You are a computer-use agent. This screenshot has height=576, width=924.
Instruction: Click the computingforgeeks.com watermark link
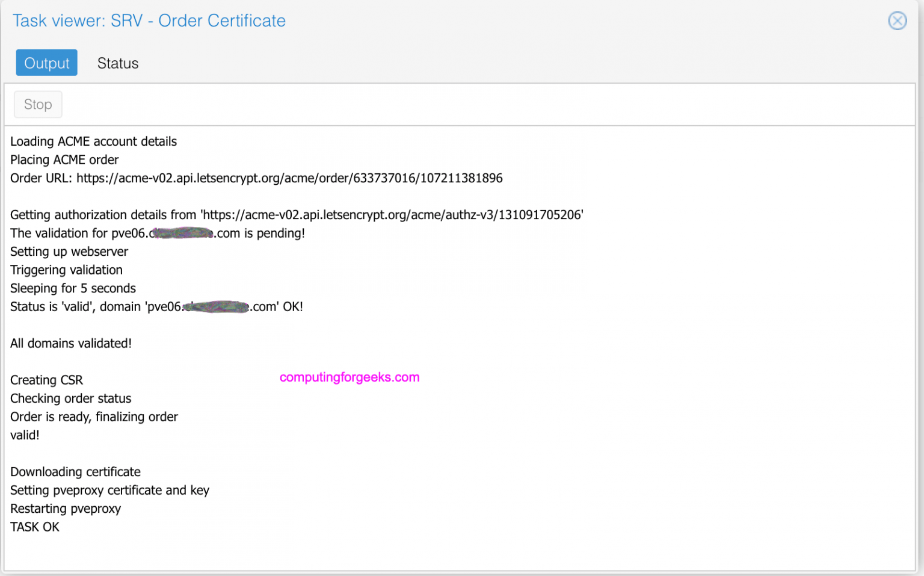350,377
